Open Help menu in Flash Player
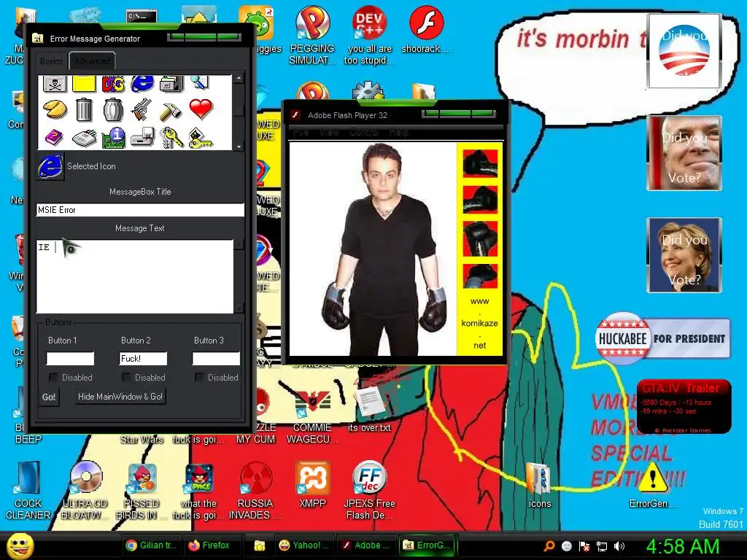 coord(399,133)
